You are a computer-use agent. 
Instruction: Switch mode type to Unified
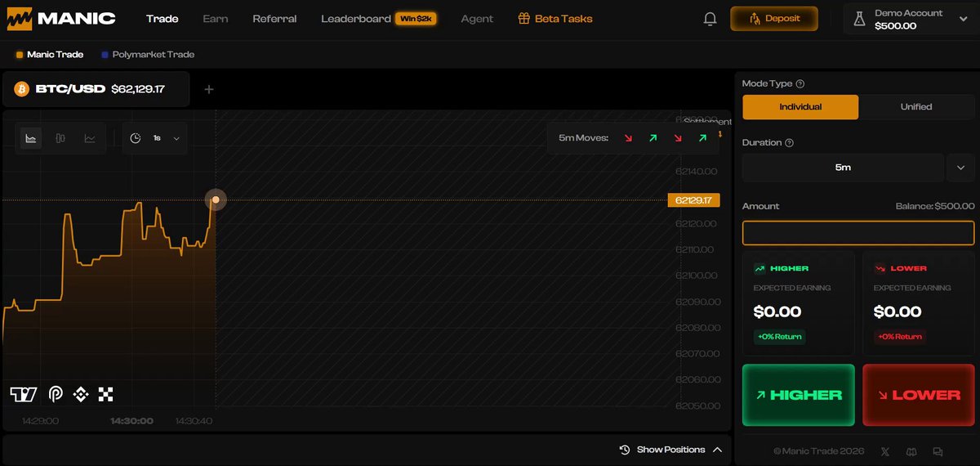(916, 107)
